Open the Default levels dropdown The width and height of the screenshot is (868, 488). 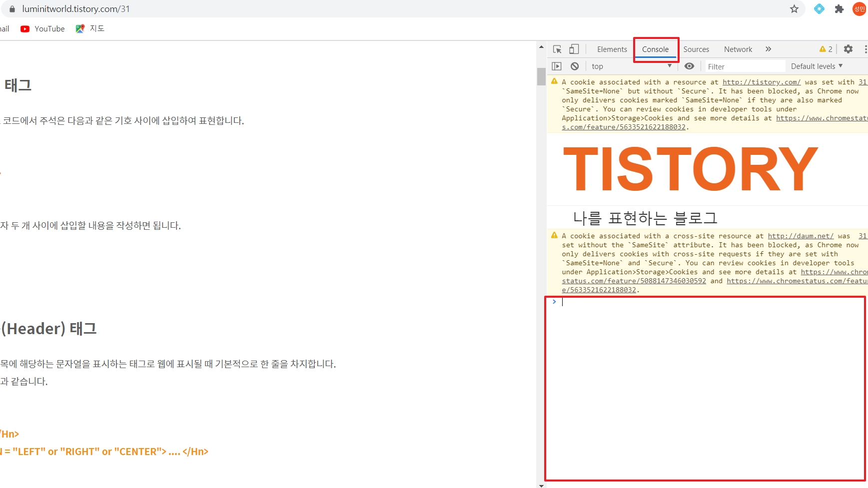point(817,66)
